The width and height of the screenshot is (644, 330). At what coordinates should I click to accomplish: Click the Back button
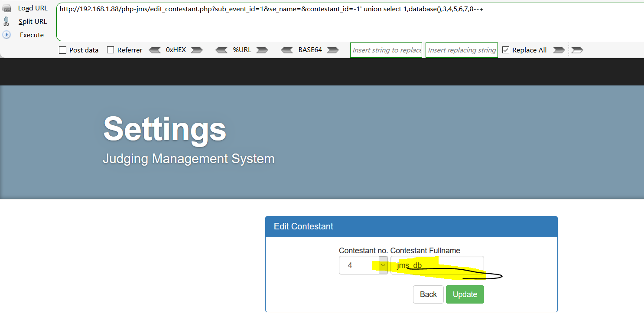tap(428, 294)
